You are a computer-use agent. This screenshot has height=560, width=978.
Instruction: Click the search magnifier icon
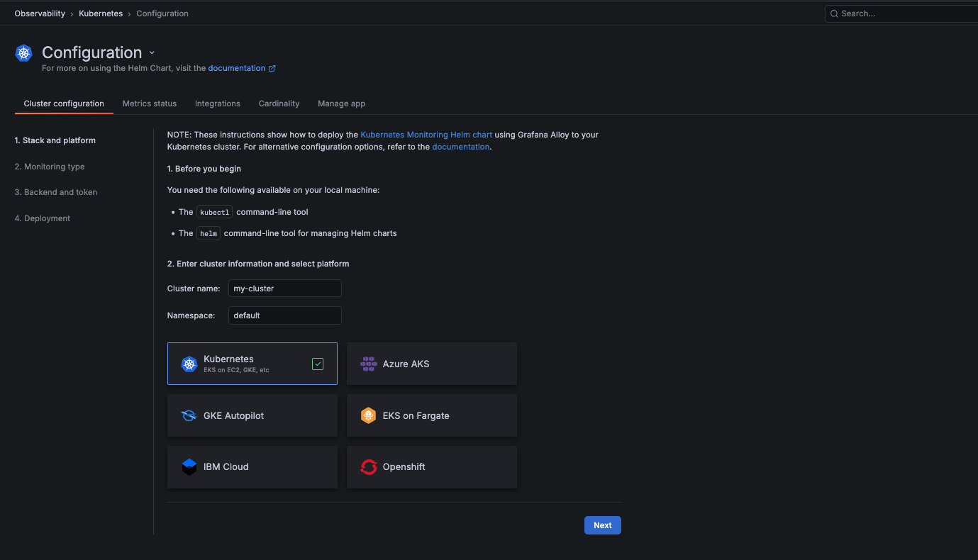[835, 13]
